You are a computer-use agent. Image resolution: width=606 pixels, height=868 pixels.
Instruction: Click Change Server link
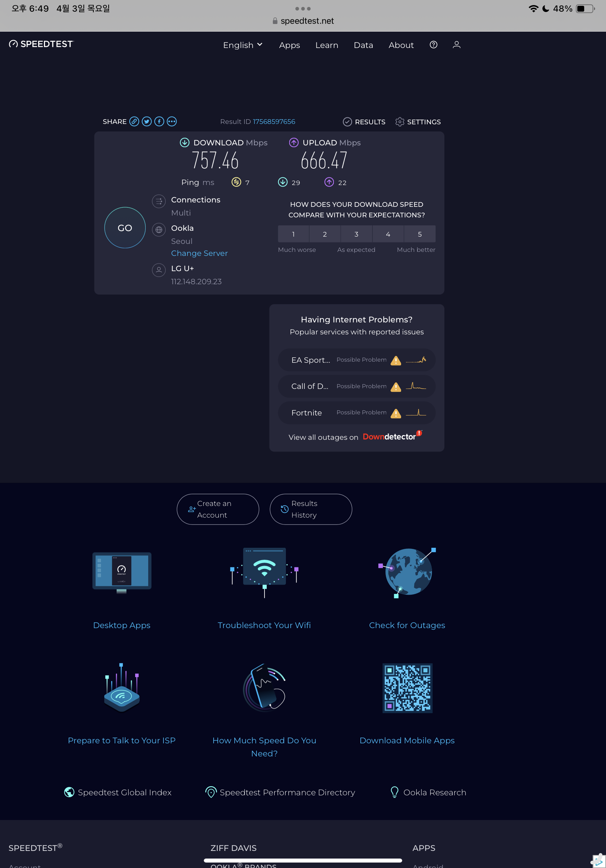pos(199,253)
